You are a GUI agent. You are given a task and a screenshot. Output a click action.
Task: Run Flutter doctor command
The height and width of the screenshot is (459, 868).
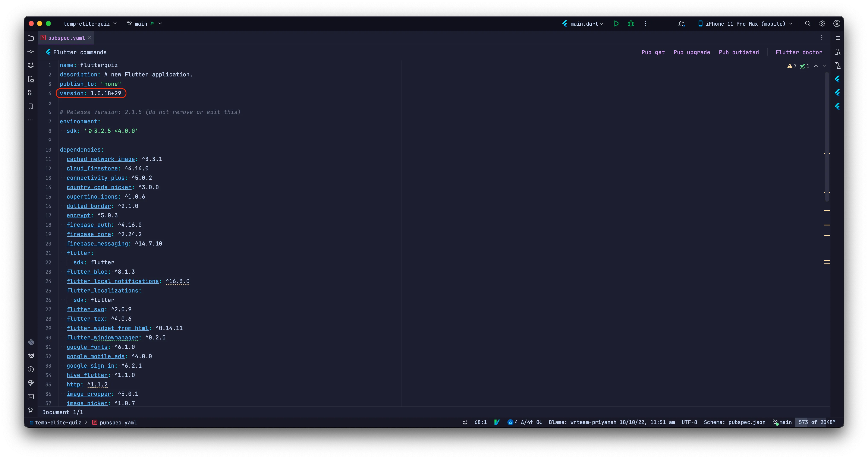(799, 52)
